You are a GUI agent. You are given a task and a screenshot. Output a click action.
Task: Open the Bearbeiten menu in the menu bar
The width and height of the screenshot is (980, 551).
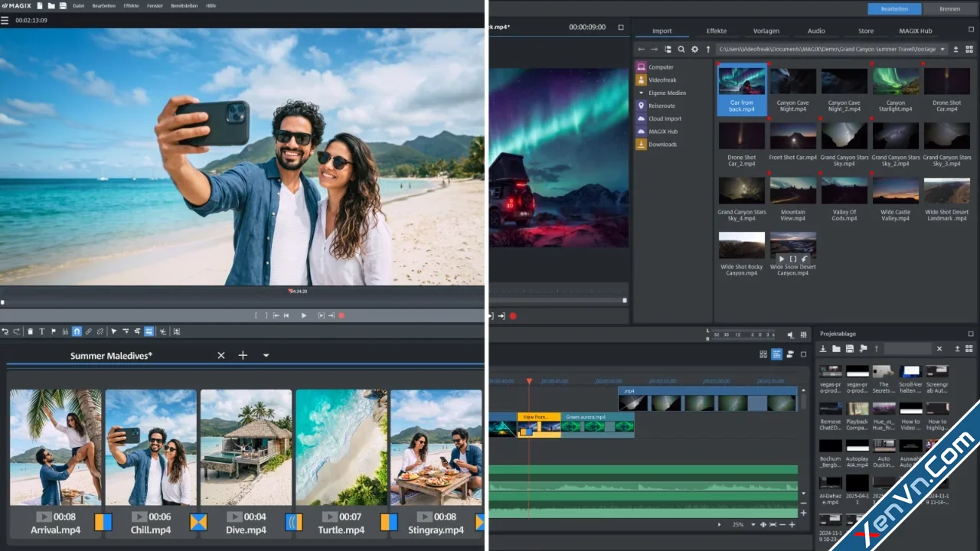103,5
